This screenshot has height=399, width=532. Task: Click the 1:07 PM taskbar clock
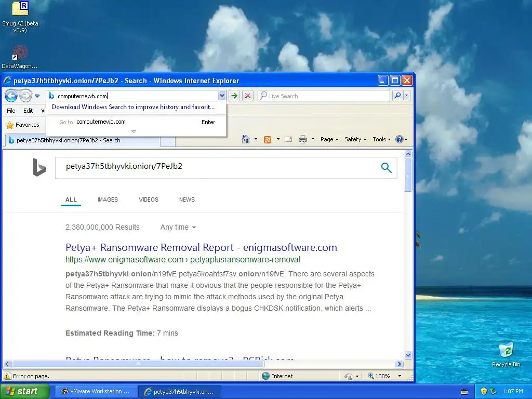pyautogui.click(x=513, y=392)
